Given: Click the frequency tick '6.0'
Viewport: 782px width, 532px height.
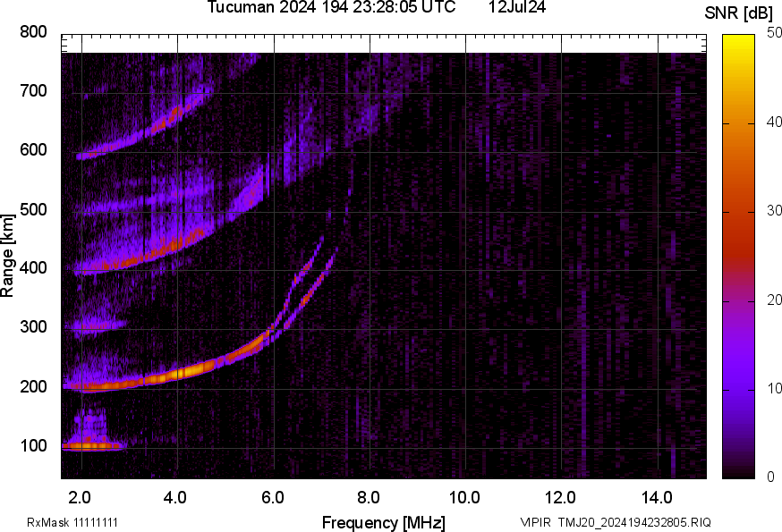Looking at the screenshot, I should tap(273, 498).
